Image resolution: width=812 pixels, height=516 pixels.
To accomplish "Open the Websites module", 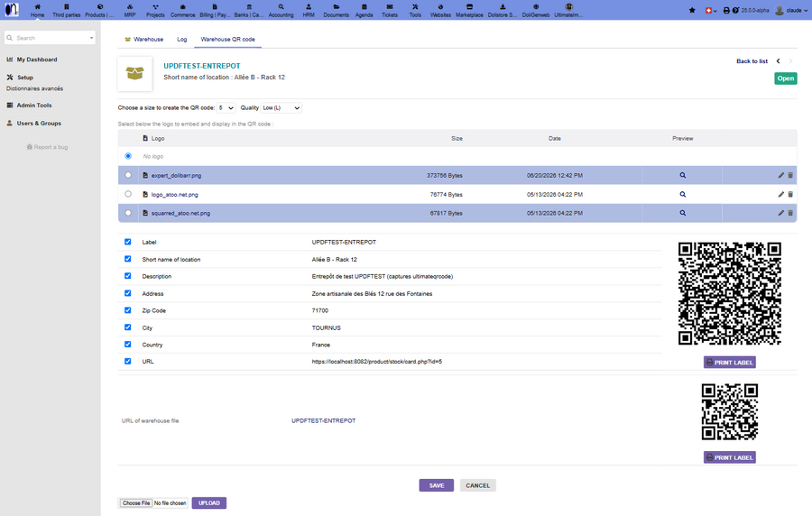I will pyautogui.click(x=440, y=10).
